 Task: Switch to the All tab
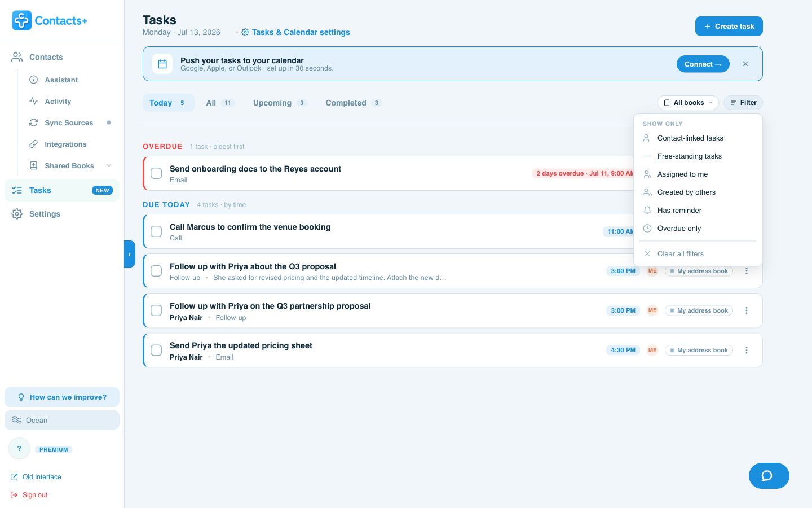[x=220, y=103]
